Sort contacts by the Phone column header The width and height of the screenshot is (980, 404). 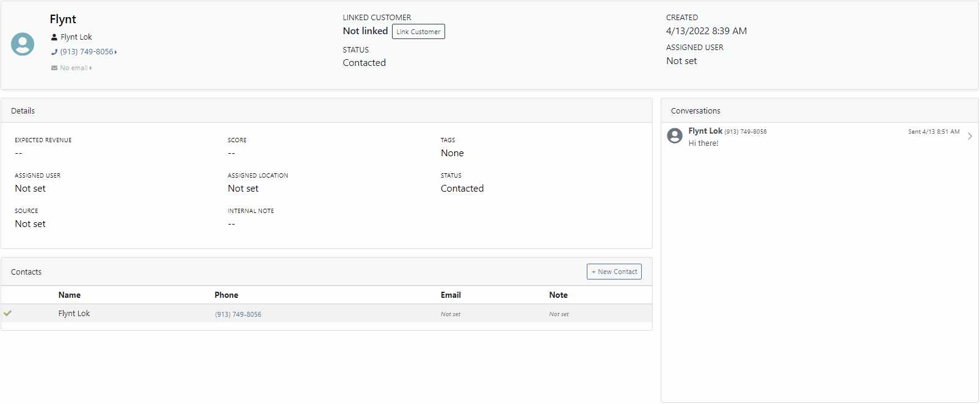point(227,295)
